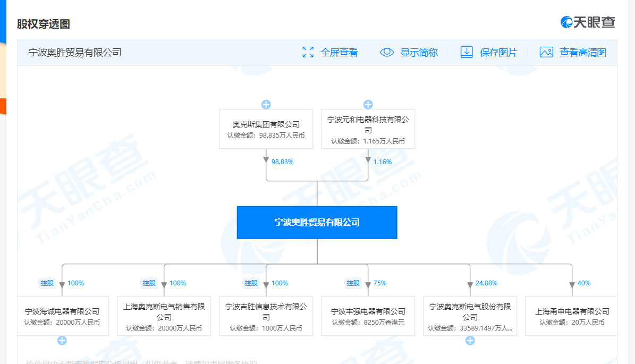Click the fullscreen view arrows icon
This screenshot has width=635, height=364.
tap(308, 52)
